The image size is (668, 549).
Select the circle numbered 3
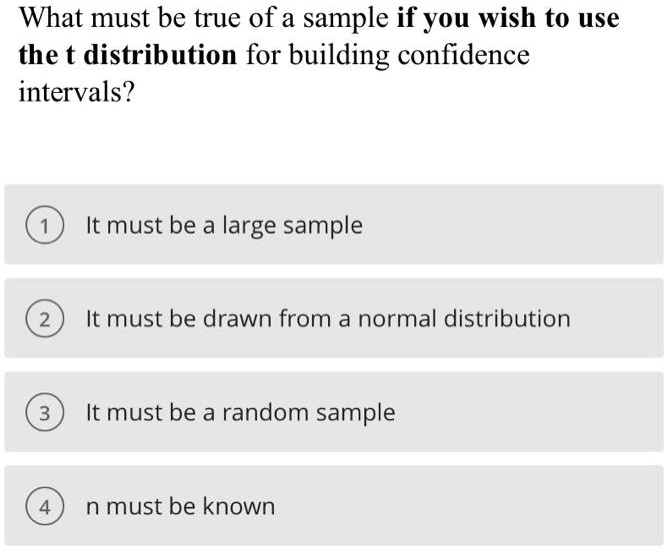[x=44, y=413]
